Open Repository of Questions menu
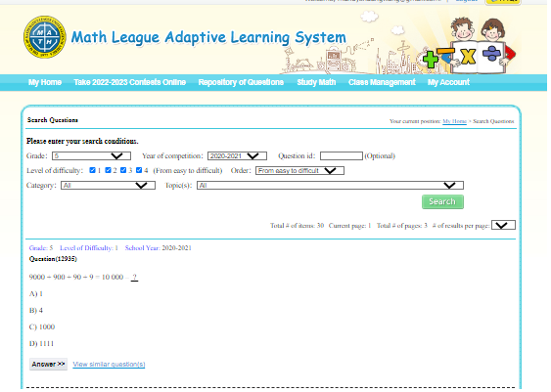This screenshot has width=551, height=392. pyautogui.click(x=241, y=82)
